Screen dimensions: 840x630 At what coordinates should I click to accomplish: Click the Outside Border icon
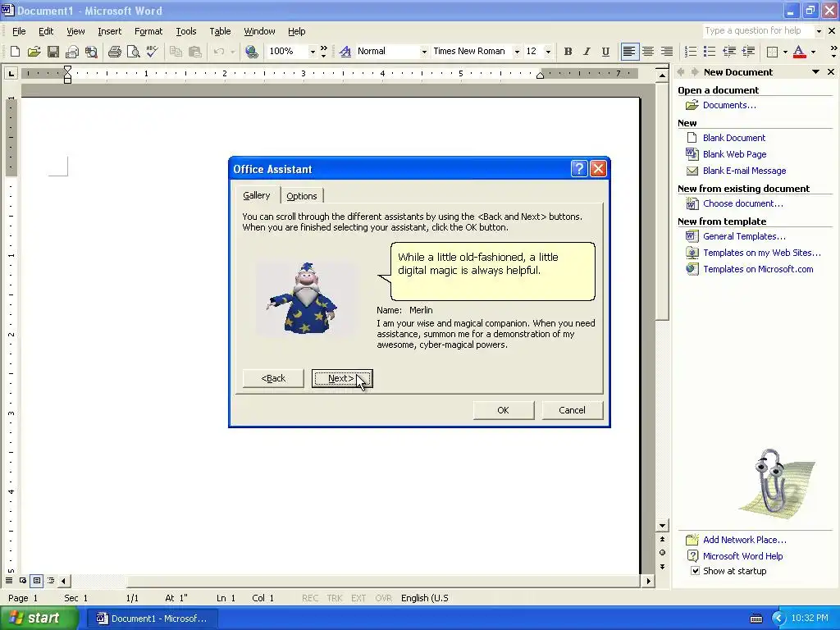772,52
